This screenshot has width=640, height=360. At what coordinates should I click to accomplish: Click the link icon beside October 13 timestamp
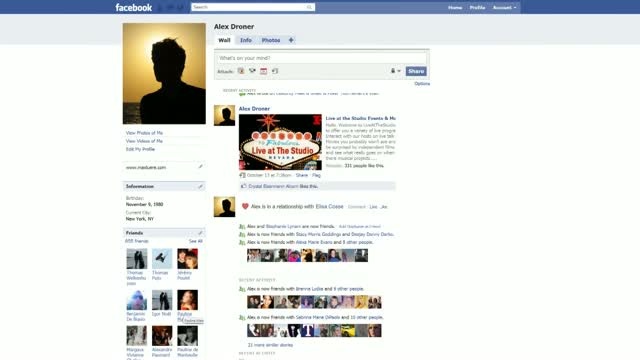click(x=242, y=175)
